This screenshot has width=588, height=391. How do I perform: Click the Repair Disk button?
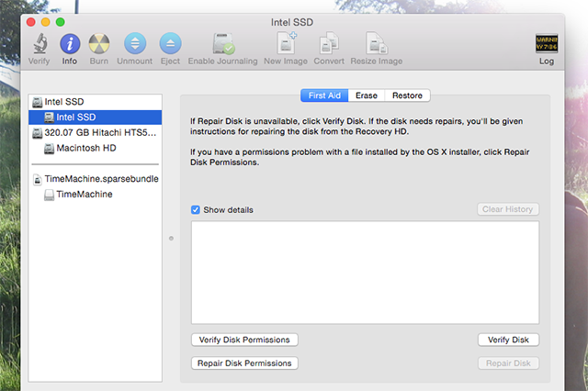point(508,363)
